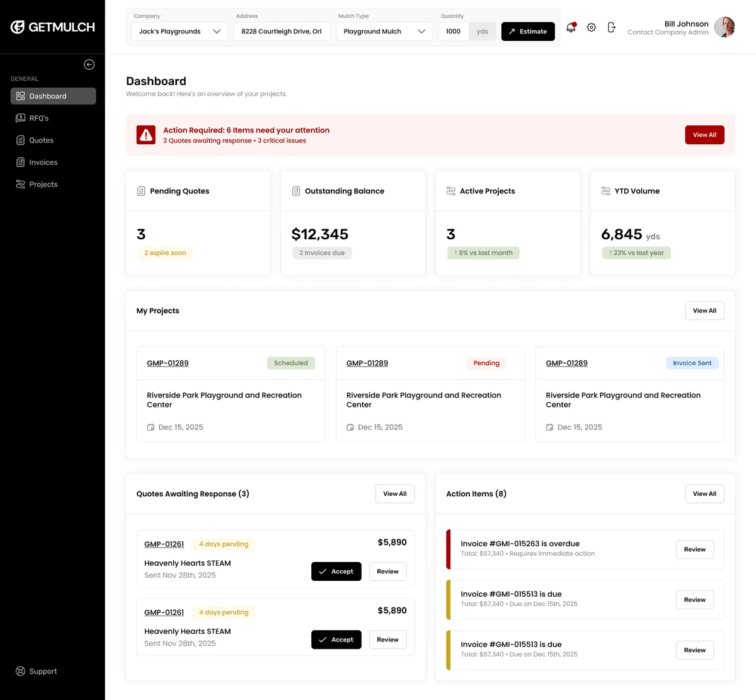Image resolution: width=756 pixels, height=700 pixels.
Task: Open GMP-01289 link on the Scheduled card
Action: coord(168,363)
